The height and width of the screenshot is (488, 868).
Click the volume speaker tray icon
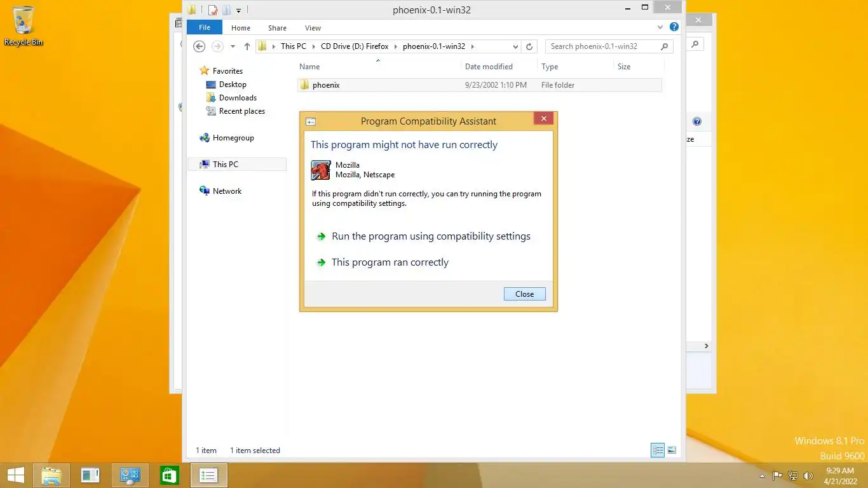[x=808, y=475]
